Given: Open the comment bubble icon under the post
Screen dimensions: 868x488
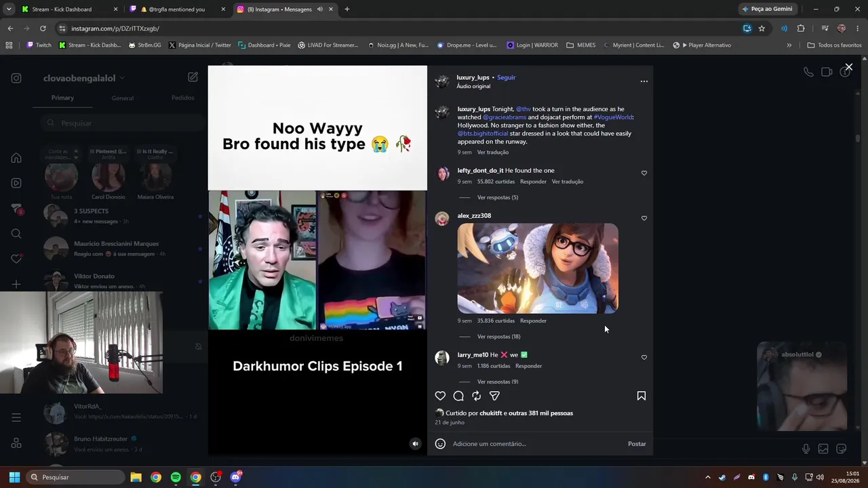Looking at the screenshot, I should [458, 396].
